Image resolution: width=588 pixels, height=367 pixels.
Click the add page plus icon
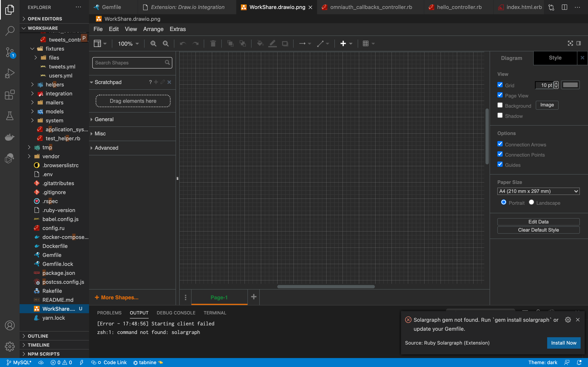[254, 297]
